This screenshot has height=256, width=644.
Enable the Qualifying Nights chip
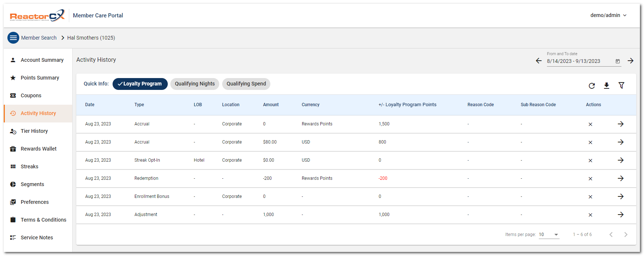tap(195, 84)
